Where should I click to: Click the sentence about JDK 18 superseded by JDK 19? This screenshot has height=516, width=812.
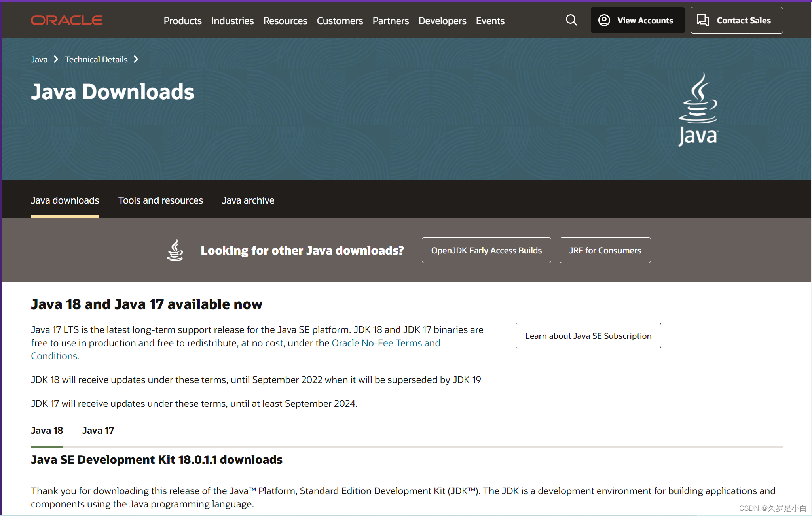point(256,380)
